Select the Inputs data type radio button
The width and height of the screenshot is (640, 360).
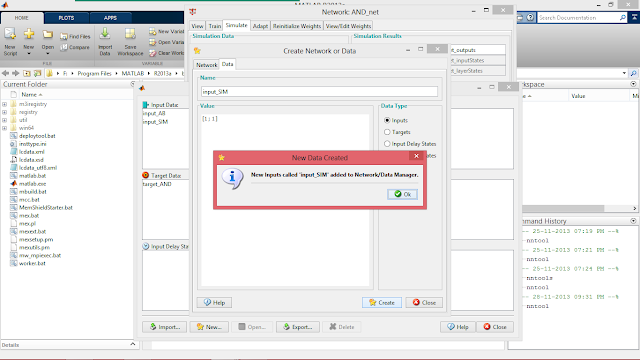pos(387,120)
